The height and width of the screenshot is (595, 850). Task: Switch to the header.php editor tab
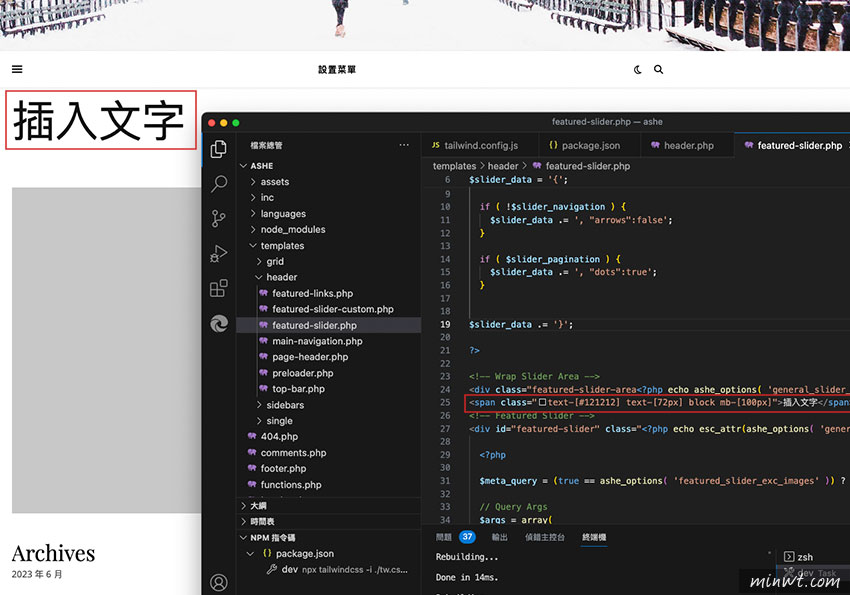(687, 145)
